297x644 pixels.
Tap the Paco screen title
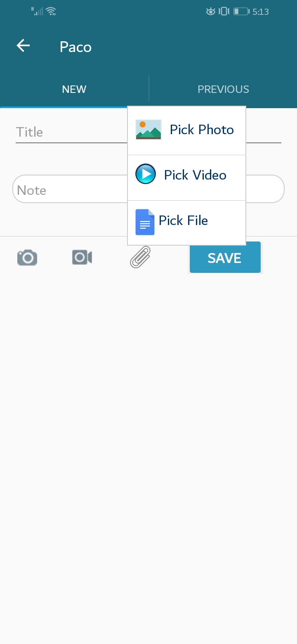pos(75,47)
